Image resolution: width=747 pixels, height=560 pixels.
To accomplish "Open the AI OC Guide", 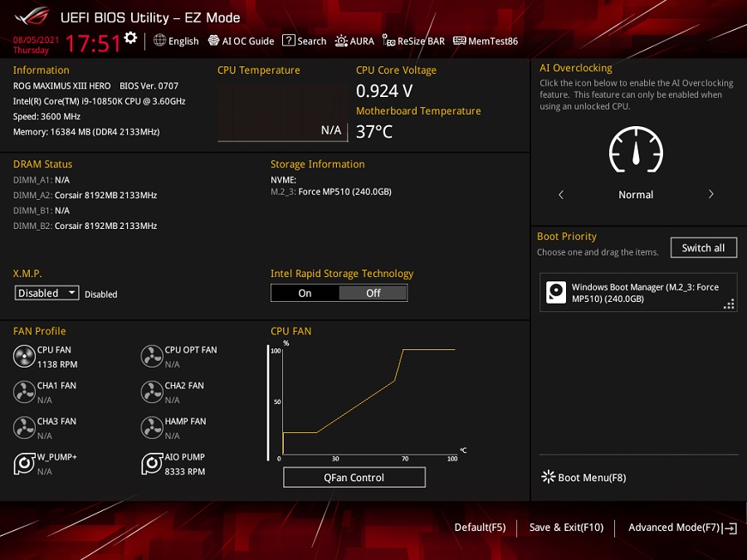I will (241, 41).
